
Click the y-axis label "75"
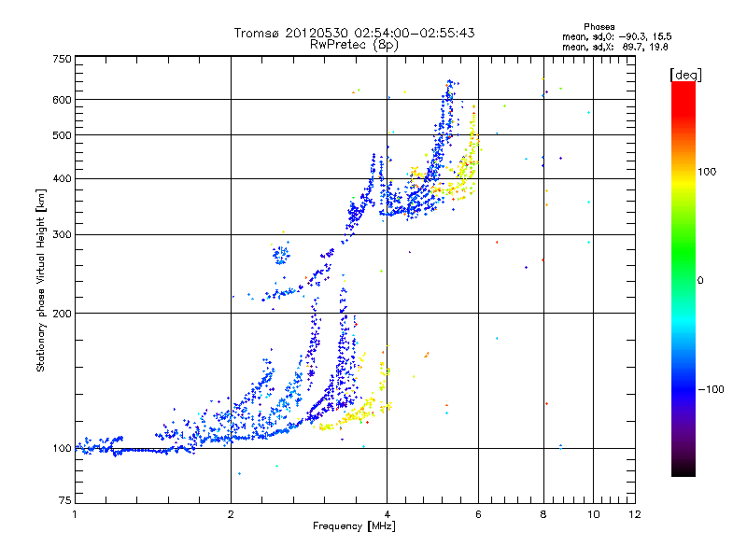[65, 500]
